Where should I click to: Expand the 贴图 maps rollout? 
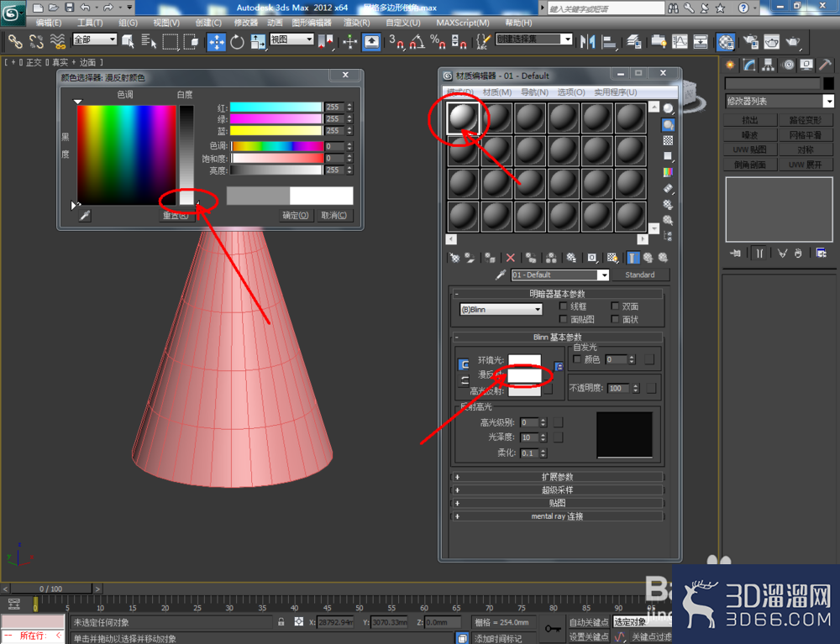557,503
